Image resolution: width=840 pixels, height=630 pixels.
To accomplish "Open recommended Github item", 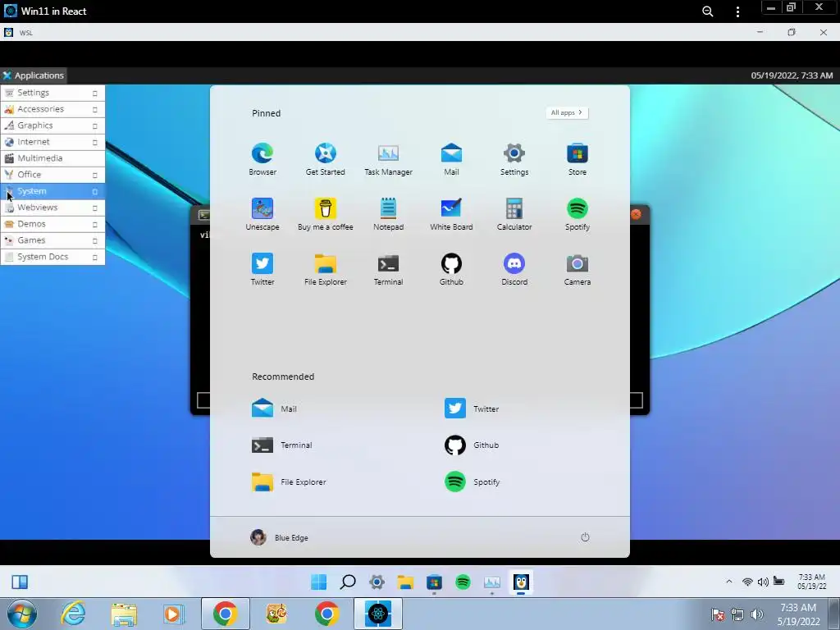I will tap(472, 445).
